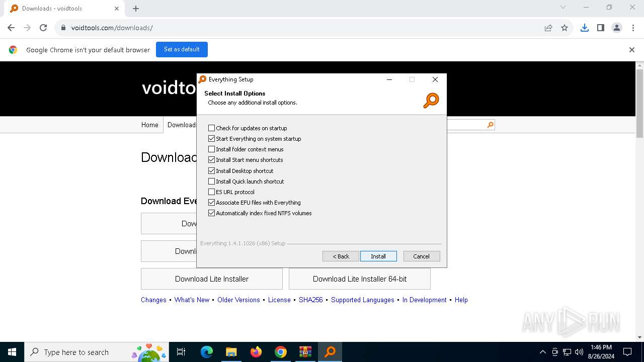Open the SHA256 link

click(310, 300)
